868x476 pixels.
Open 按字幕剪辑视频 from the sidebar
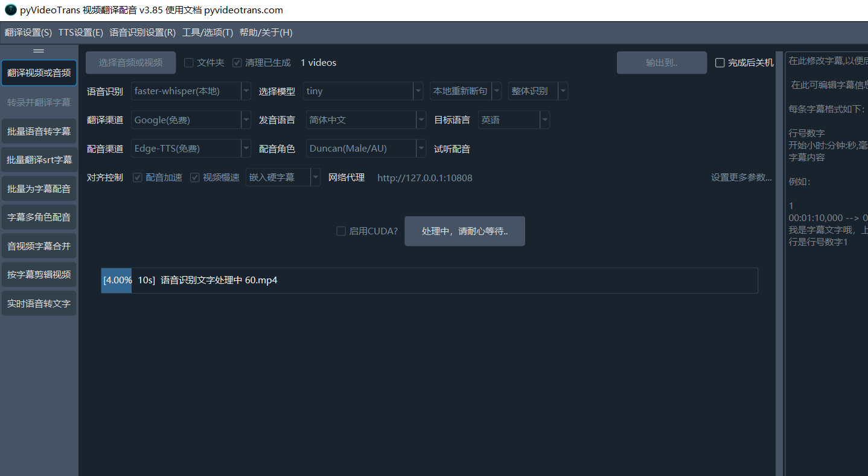tap(39, 275)
